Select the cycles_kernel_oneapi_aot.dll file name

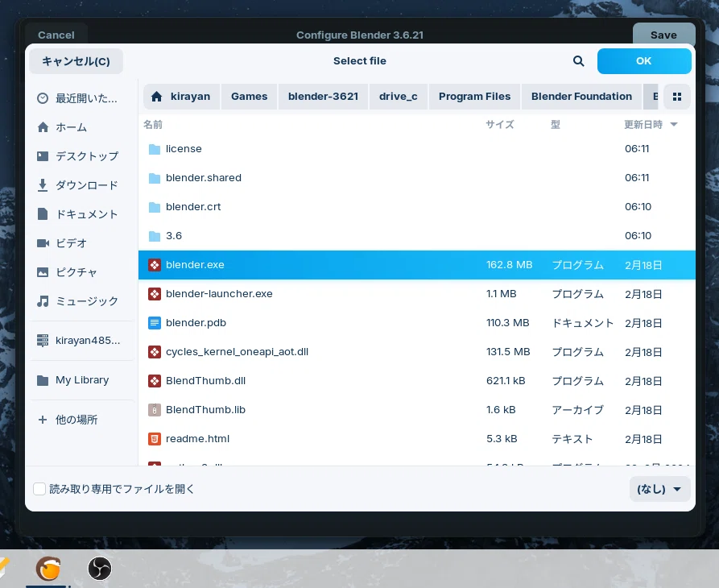[237, 352]
